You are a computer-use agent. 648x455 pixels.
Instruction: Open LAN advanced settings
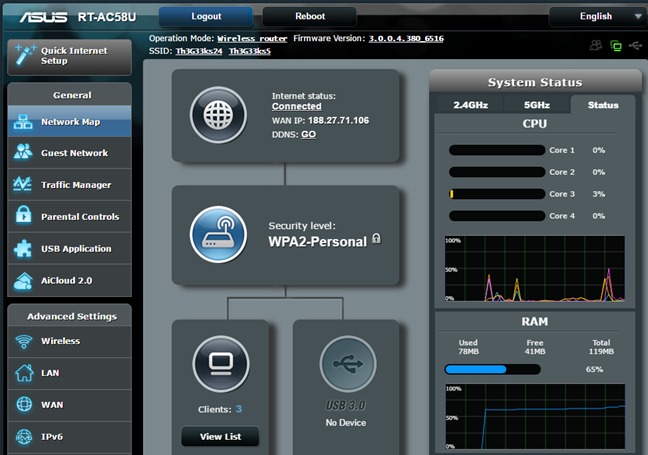pyautogui.click(x=69, y=373)
